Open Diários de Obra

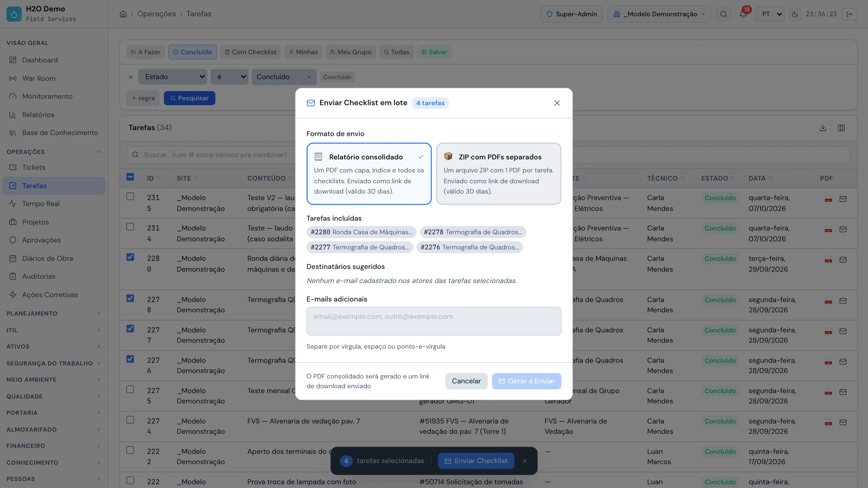click(x=54, y=259)
